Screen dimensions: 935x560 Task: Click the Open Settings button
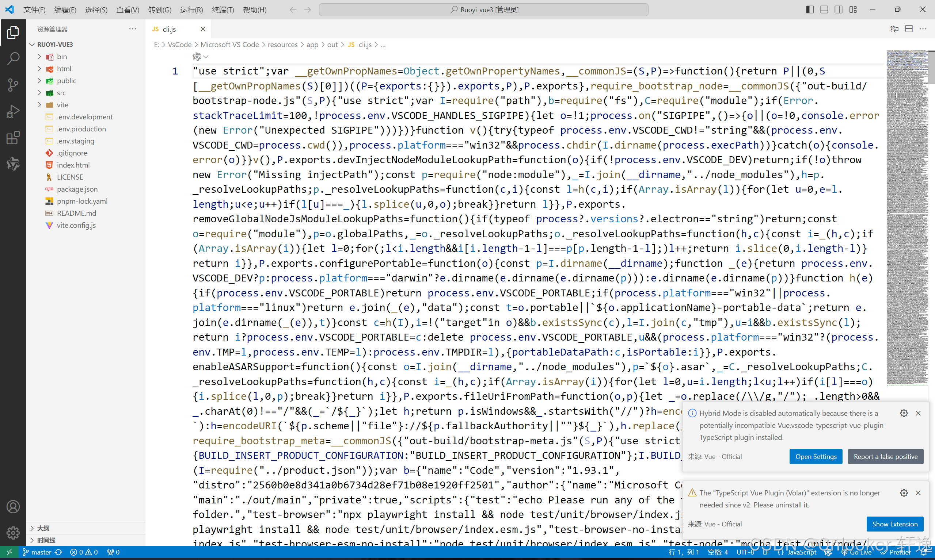point(816,456)
